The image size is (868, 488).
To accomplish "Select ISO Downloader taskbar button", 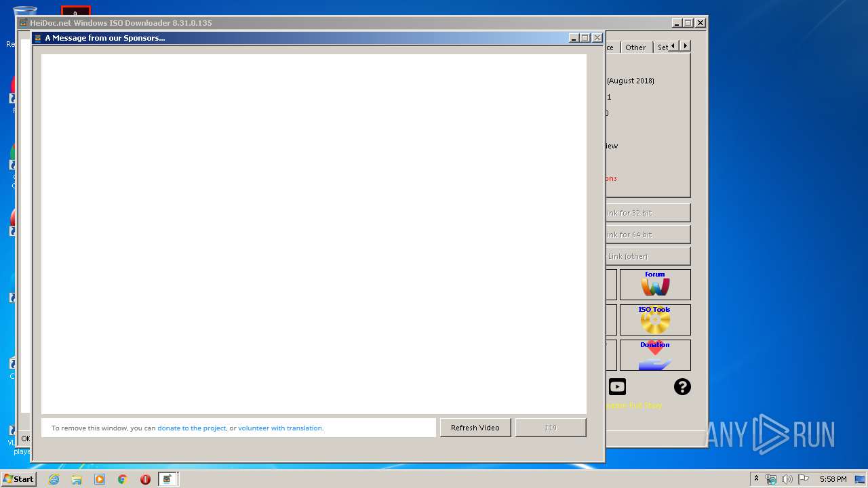I will 168,479.
